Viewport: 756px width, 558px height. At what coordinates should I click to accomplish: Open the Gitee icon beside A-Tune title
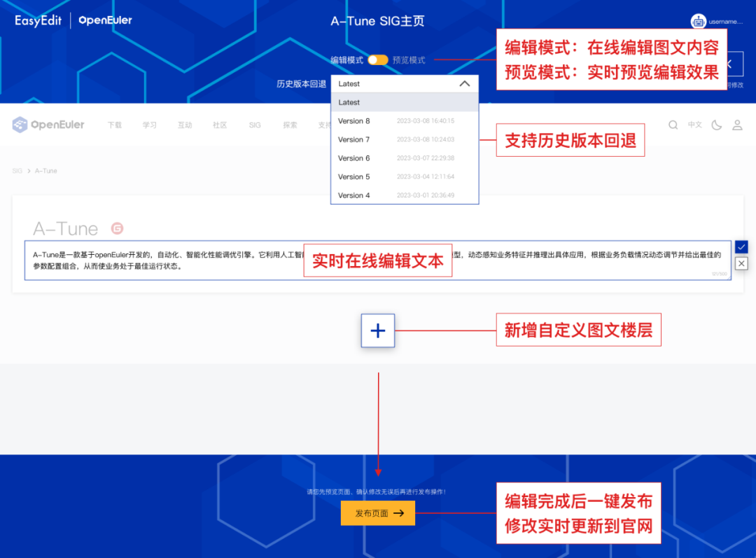(117, 228)
